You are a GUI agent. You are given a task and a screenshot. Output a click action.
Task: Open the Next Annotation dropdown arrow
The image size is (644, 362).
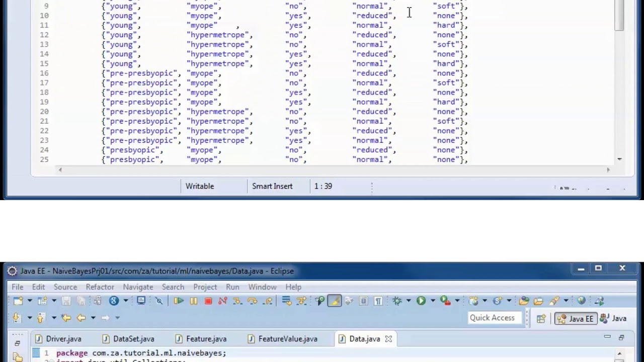30,317
